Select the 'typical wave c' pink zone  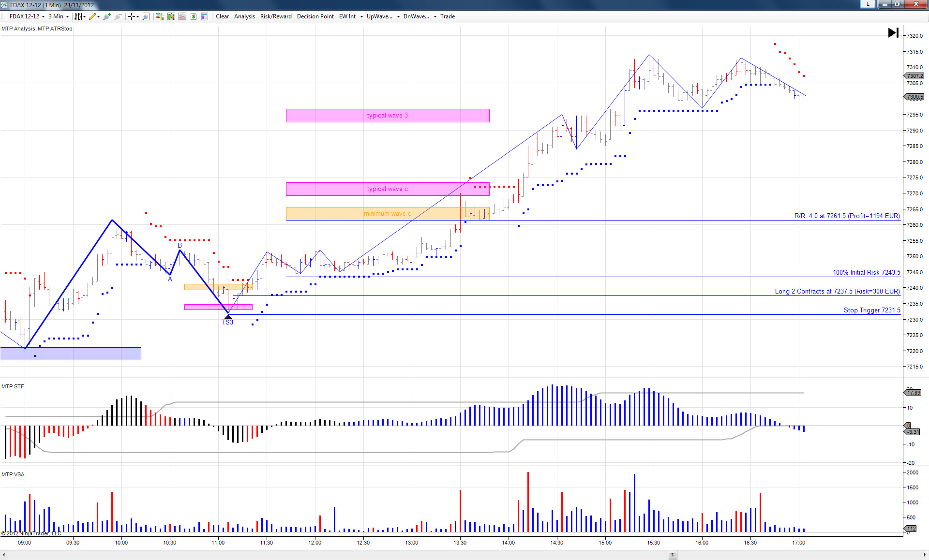[388, 189]
